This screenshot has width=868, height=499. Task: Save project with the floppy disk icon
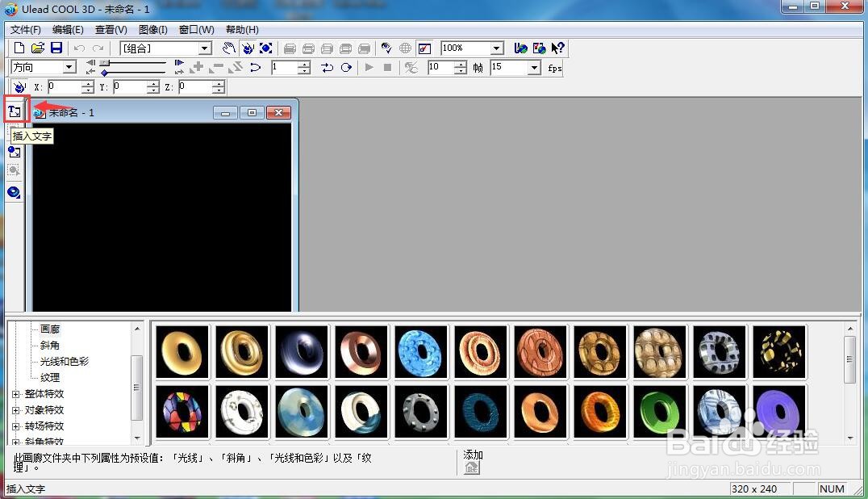tap(56, 48)
